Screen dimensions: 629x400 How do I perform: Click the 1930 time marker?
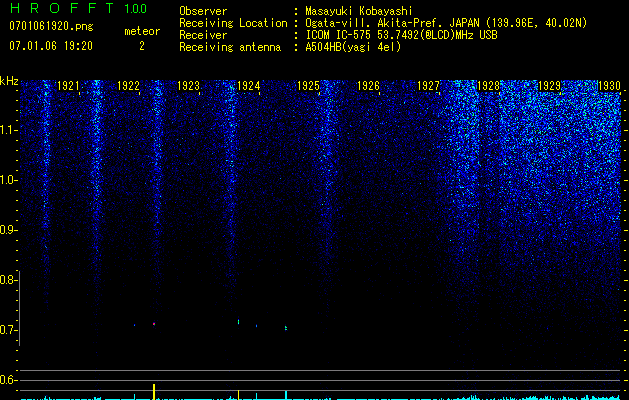[x=609, y=86]
